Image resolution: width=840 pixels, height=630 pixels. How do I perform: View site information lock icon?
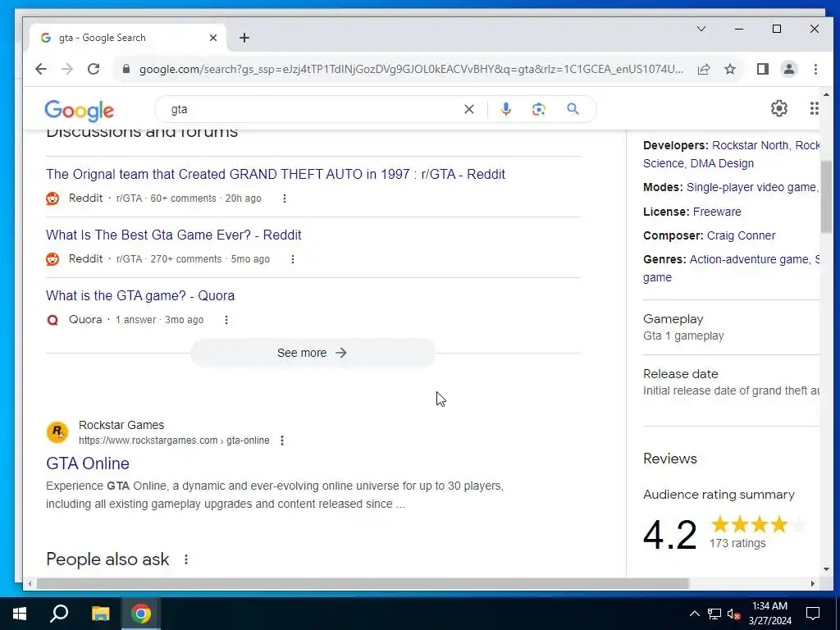coord(126,69)
